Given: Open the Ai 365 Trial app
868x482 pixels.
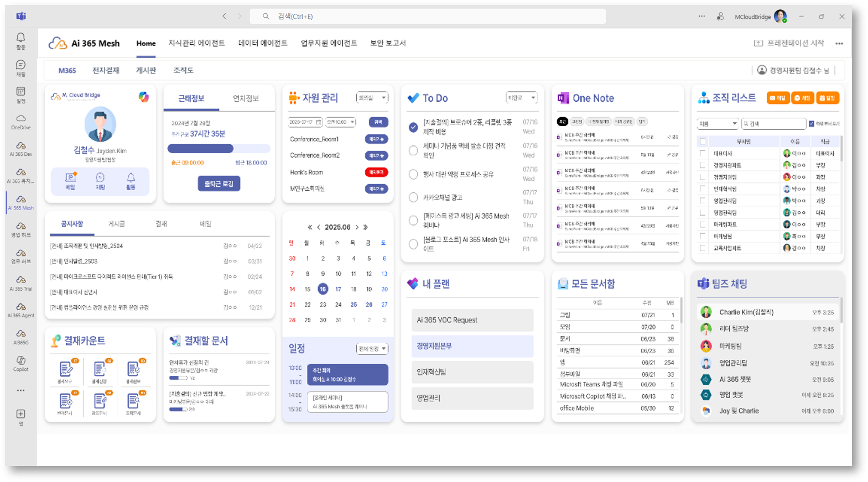Looking at the screenshot, I should click(20, 283).
